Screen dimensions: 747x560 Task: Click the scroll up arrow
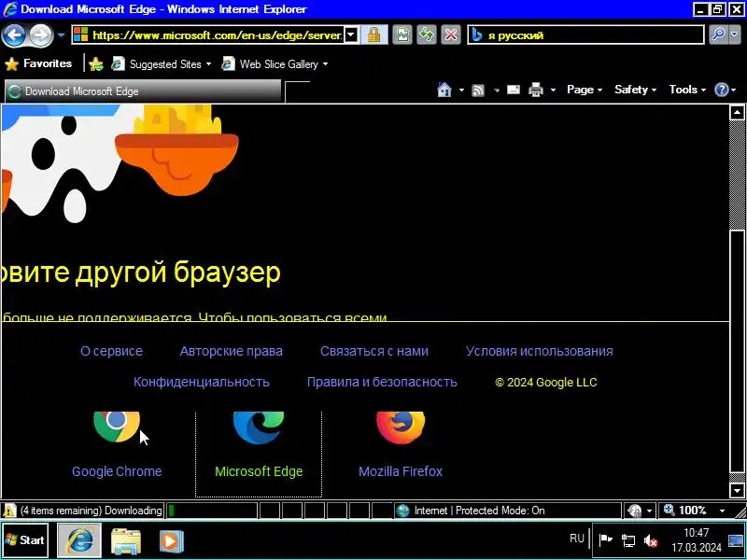[x=737, y=112]
